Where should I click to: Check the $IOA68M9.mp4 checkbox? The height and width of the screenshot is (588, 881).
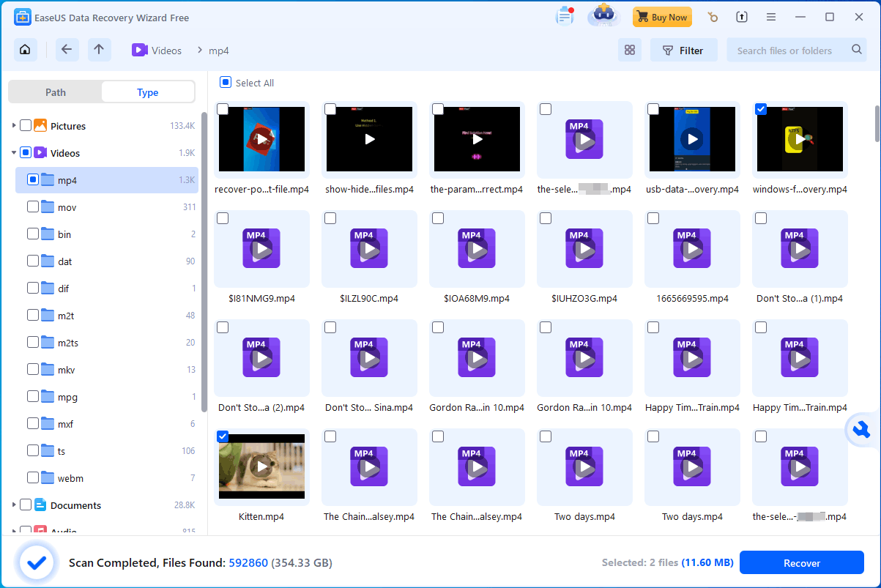[x=438, y=218]
